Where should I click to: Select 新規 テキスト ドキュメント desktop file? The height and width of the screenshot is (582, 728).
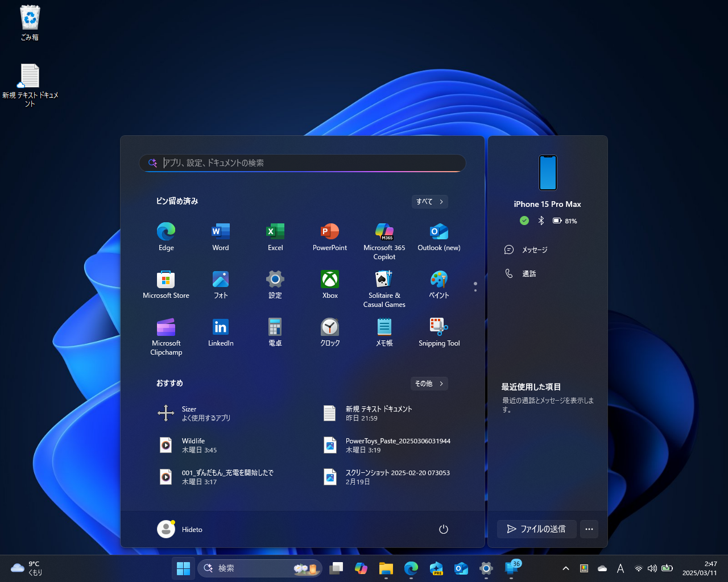click(x=30, y=85)
